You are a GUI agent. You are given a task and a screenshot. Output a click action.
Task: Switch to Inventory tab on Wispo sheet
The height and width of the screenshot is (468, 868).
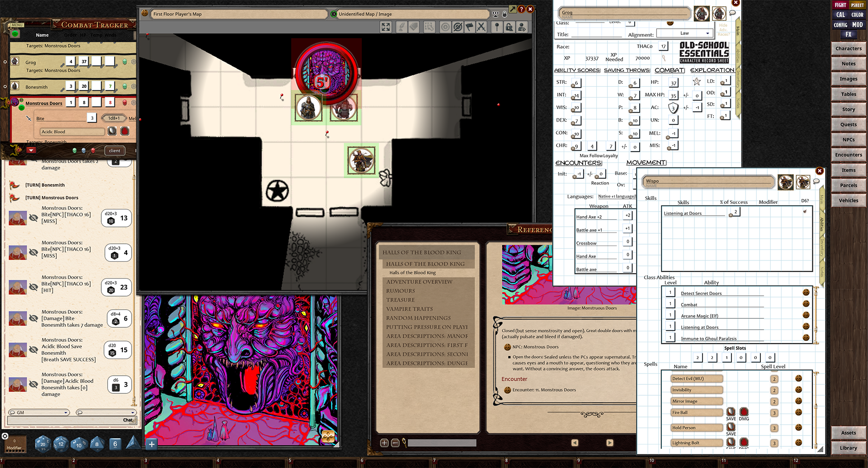(822, 248)
